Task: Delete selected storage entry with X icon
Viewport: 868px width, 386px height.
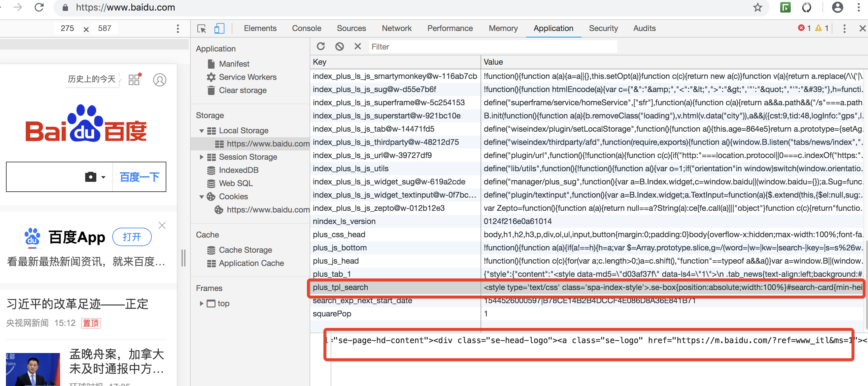Action: coord(357,47)
